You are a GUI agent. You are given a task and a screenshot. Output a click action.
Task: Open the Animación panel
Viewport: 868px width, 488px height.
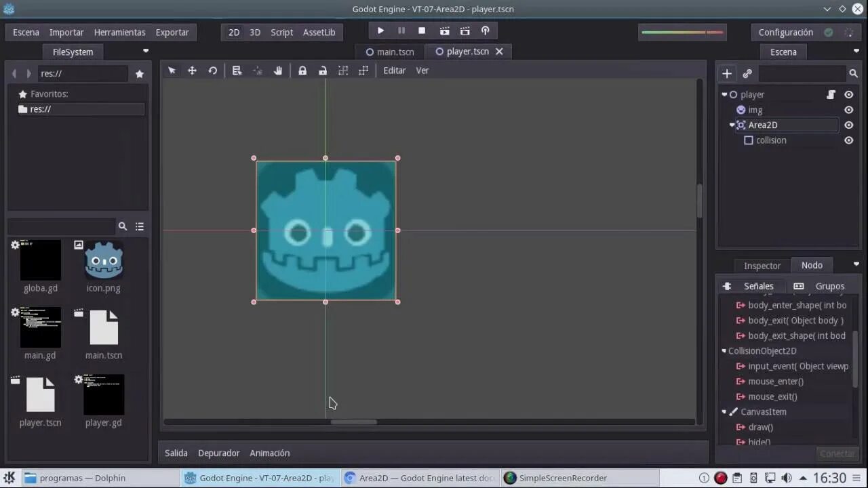click(x=270, y=453)
